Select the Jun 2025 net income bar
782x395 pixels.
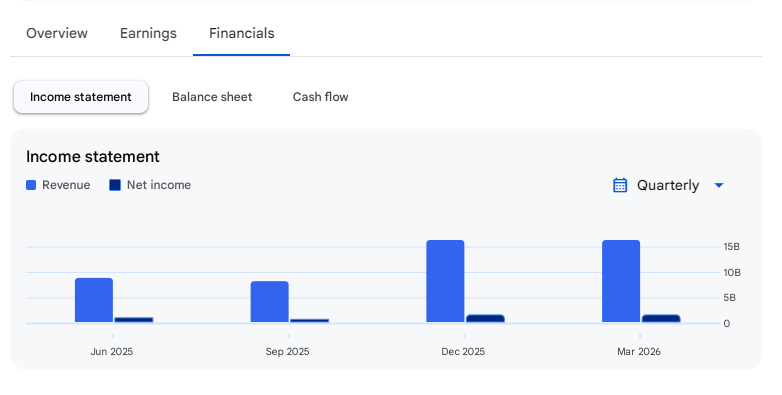pos(134,320)
